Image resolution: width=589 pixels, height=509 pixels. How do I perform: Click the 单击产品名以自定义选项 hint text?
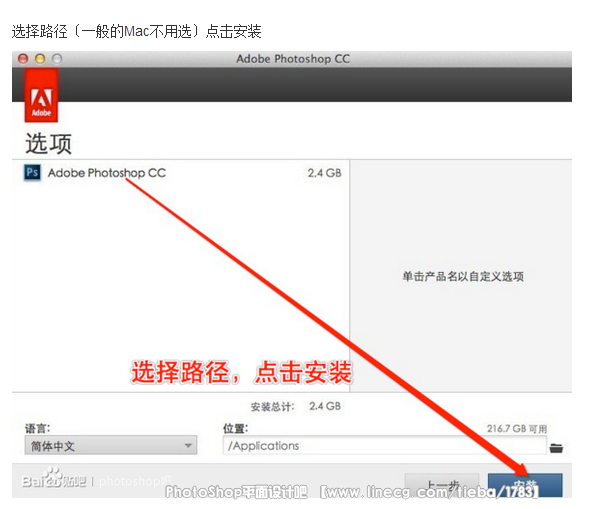pyautogui.click(x=463, y=276)
